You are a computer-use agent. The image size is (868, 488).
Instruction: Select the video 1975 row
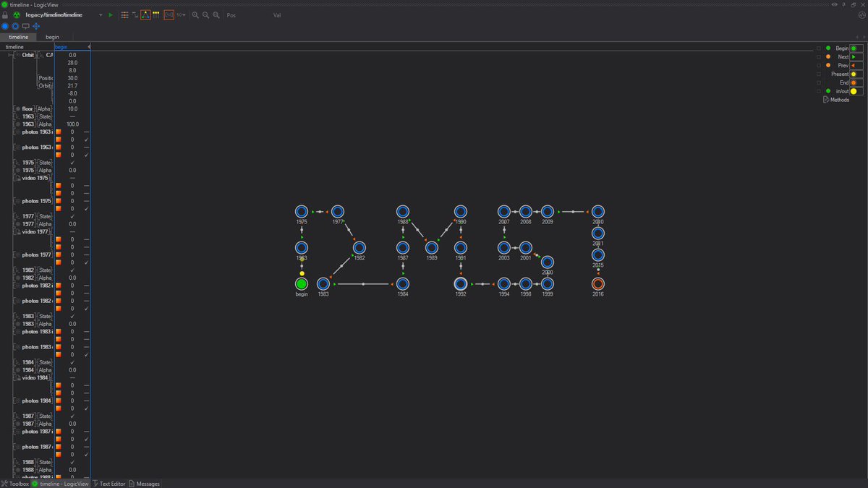click(35, 178)
